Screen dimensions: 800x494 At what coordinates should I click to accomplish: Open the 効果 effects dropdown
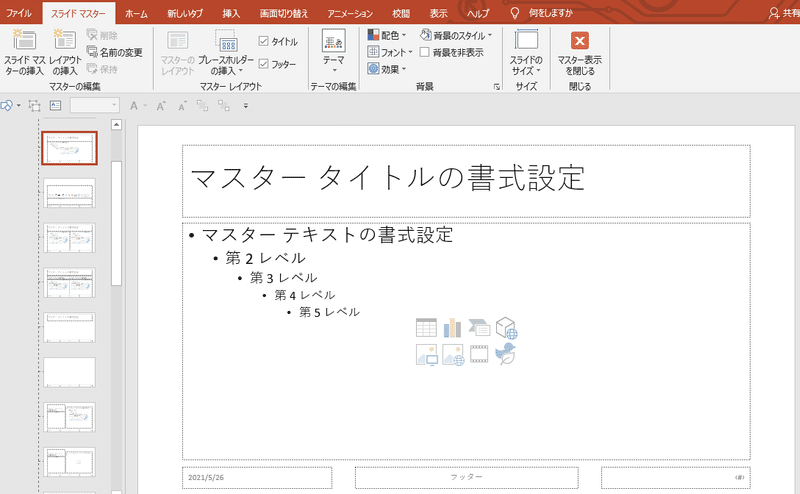point(387,69)
